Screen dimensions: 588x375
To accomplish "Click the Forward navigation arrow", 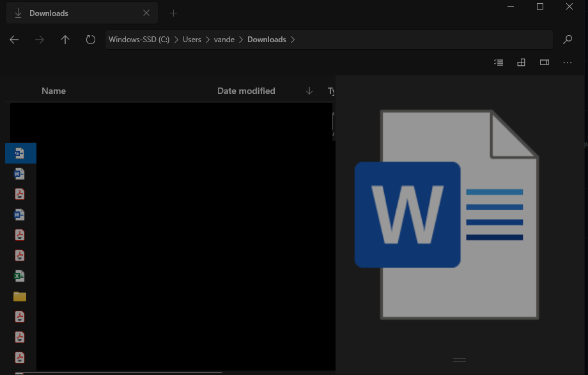I will pyautogui.click(x=39, y=40).
